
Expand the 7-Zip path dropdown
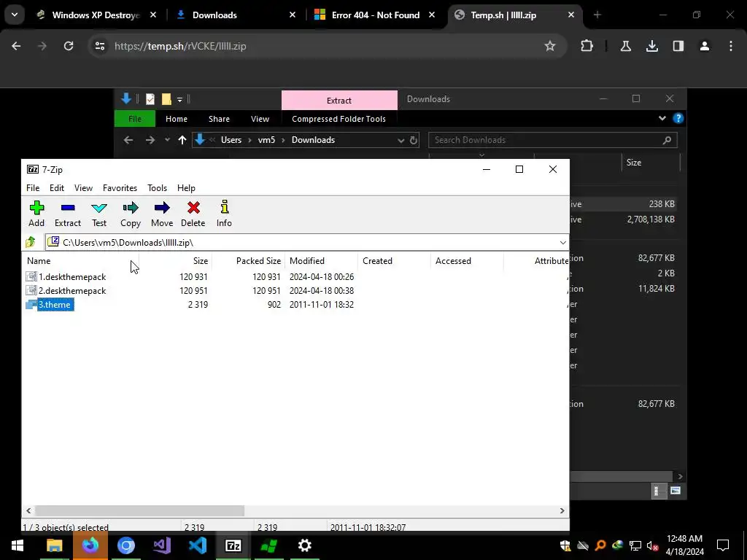pos(562,242)
